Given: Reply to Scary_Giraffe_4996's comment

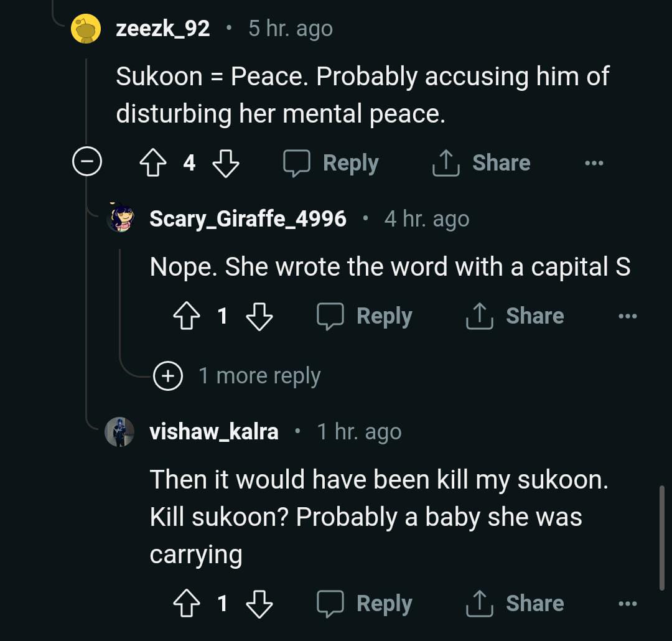Looking at the screenshot, I should pyautogui.click(x=365, y=317).
